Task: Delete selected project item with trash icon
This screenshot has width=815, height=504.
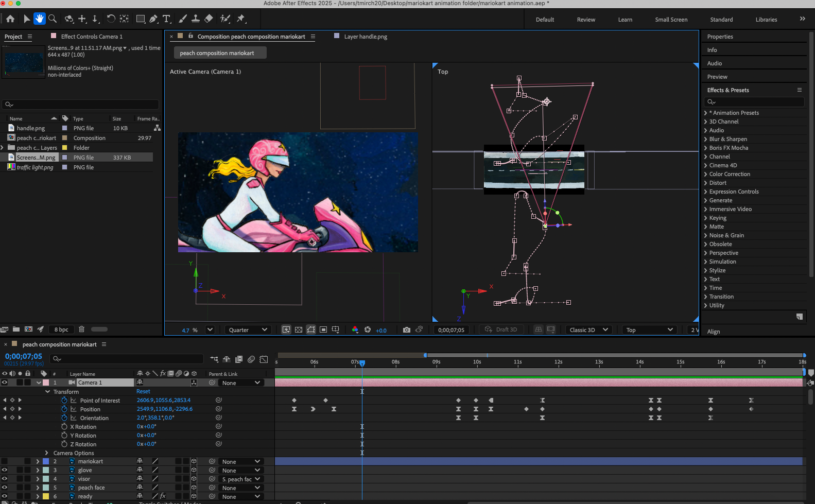Action: 81,329
